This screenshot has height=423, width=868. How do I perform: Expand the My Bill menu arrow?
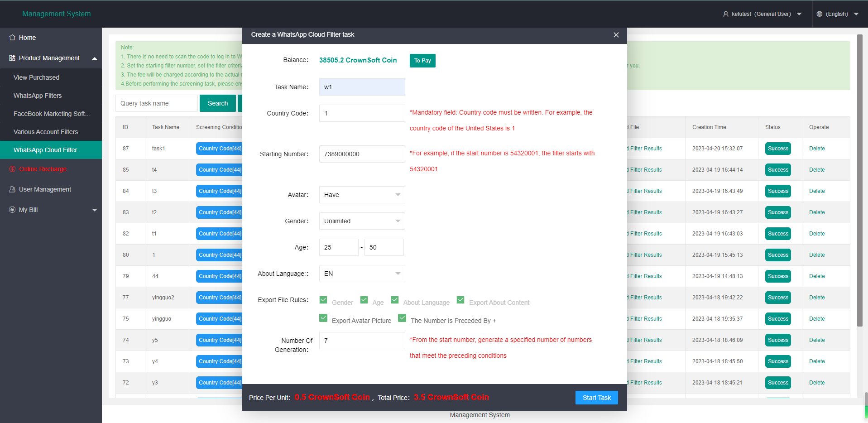pyautogui.click(x=95, y=210)
